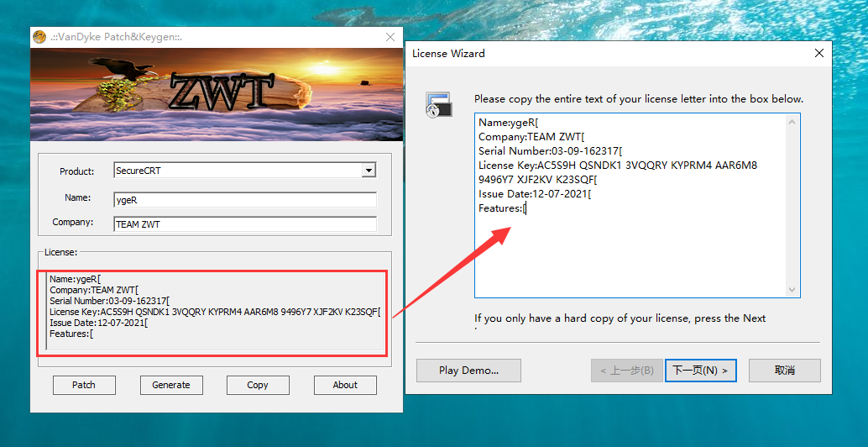Click the Generate button
The image size is (868, 447).
pos(171,385)
